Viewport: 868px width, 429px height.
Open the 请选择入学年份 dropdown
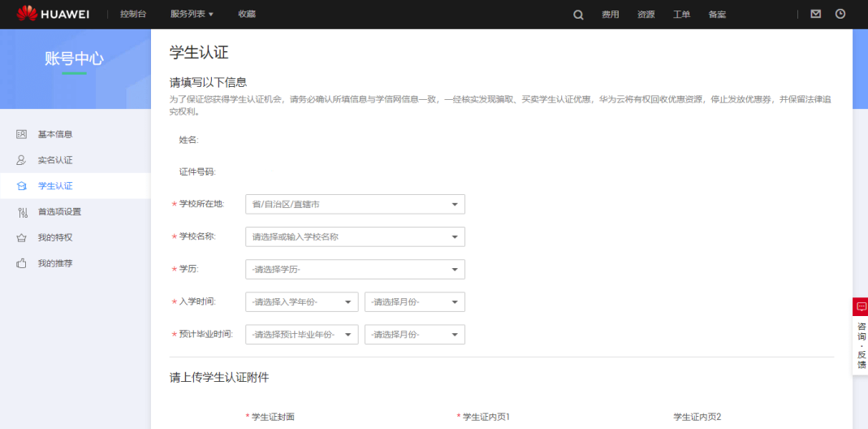(302, 302)
